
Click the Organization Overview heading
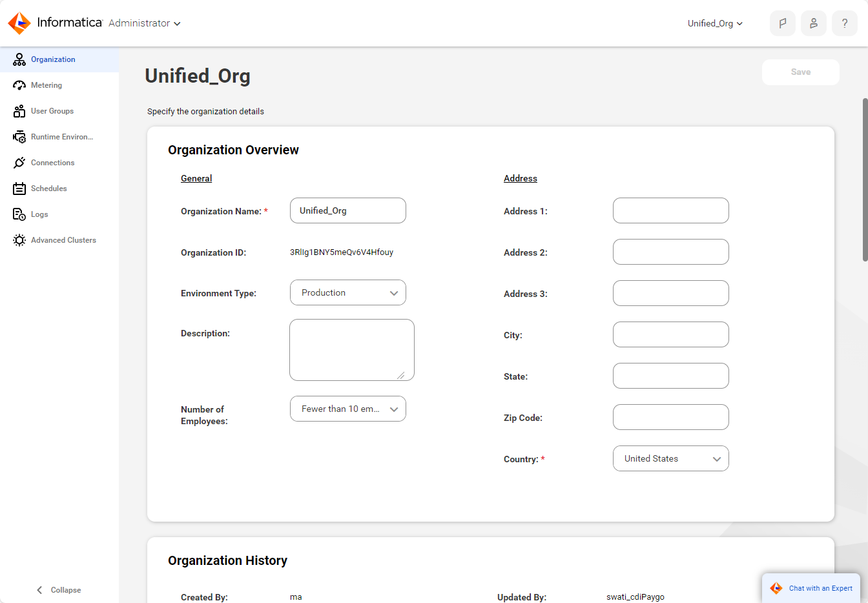tap(233, 150)
